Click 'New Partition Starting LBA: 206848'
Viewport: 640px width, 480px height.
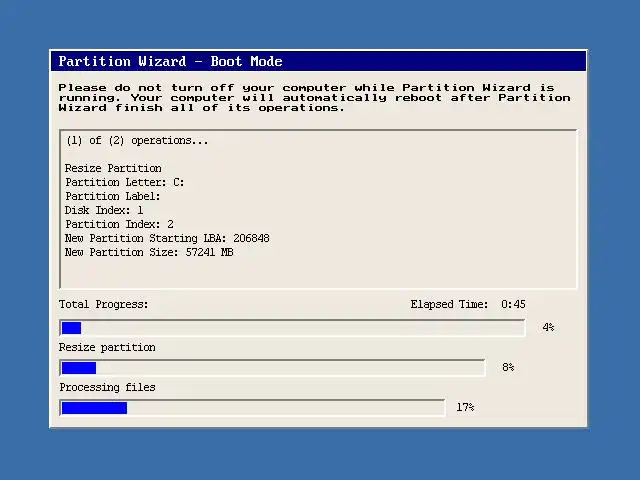tap(167, 238)
